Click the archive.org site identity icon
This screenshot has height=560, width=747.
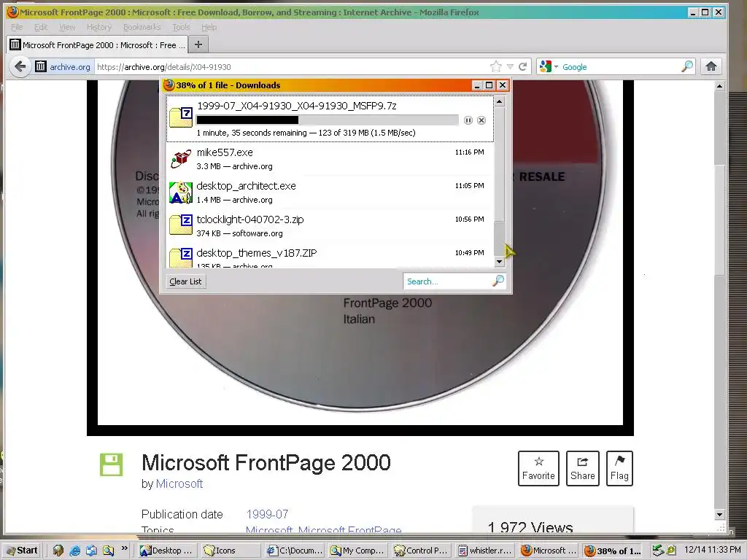click(41, 66)
